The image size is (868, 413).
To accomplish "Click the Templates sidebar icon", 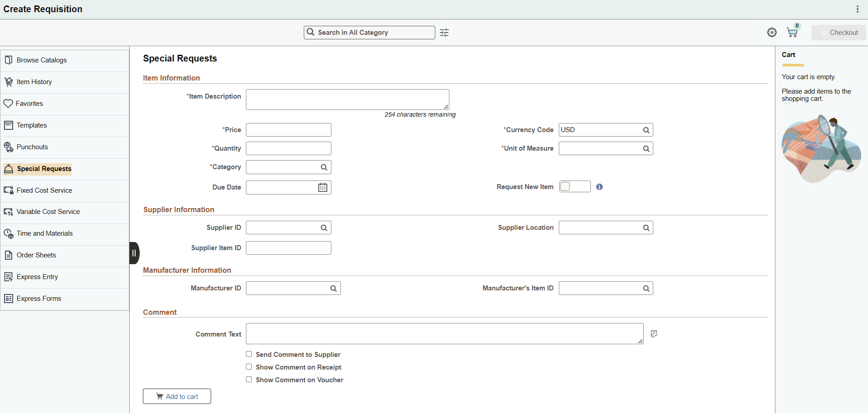I will [x=9, y=125].
